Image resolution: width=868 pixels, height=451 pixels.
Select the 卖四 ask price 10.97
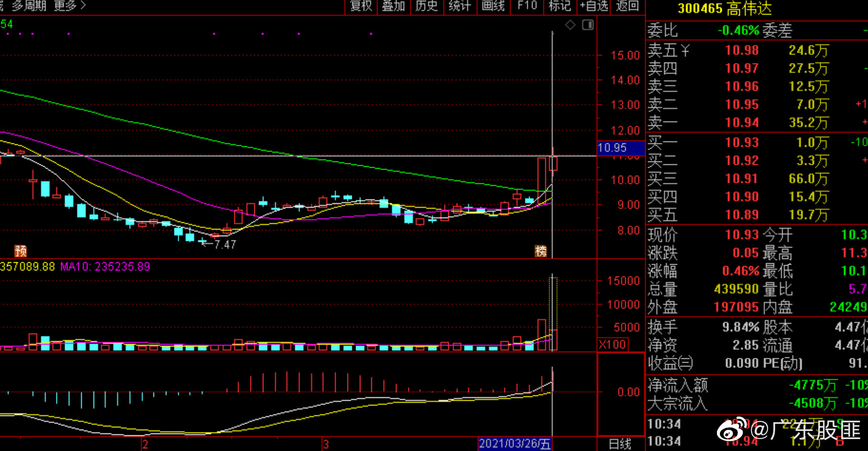point(742,68)
